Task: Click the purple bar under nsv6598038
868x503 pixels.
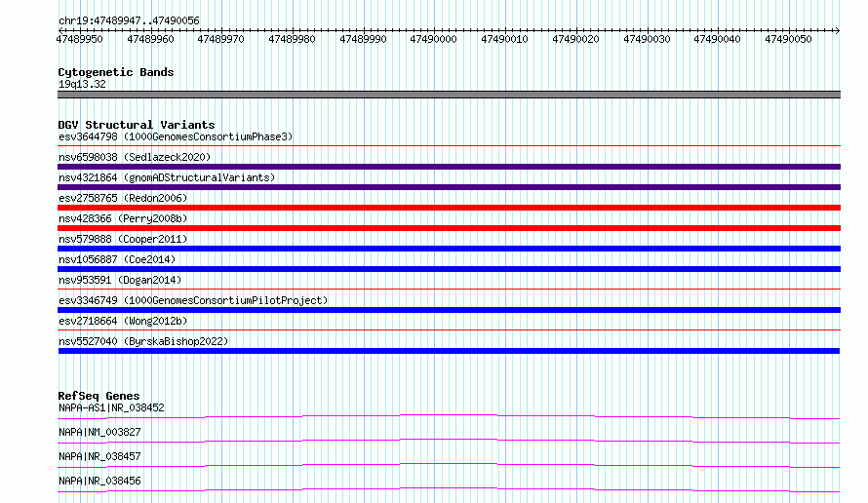Action: pos(449,167)
